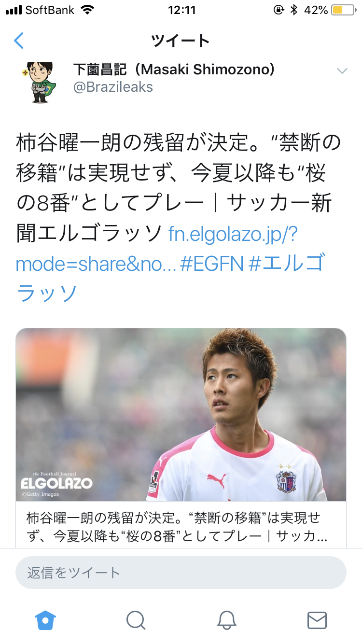The height and width of the screenshot is (644, 362).
Task: Open the Home tab icon
Action: [x=45, y=620]
